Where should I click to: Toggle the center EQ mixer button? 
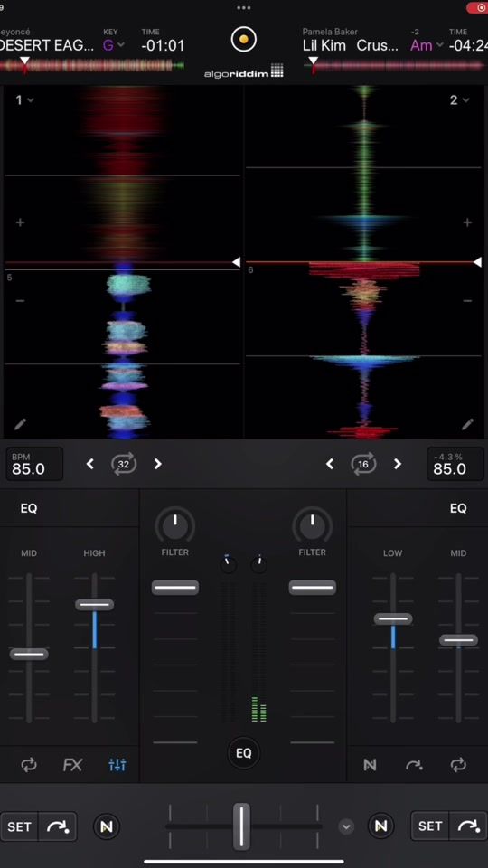tap(243, 753)
